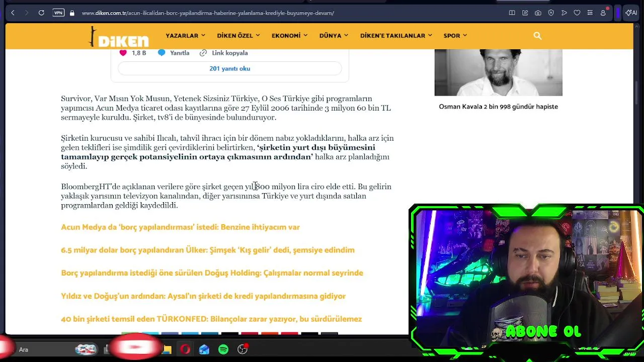This screenshot has height=362, width=644.
Task: Open the blue mail app in taskbar
Action: (x=204, y=349)
